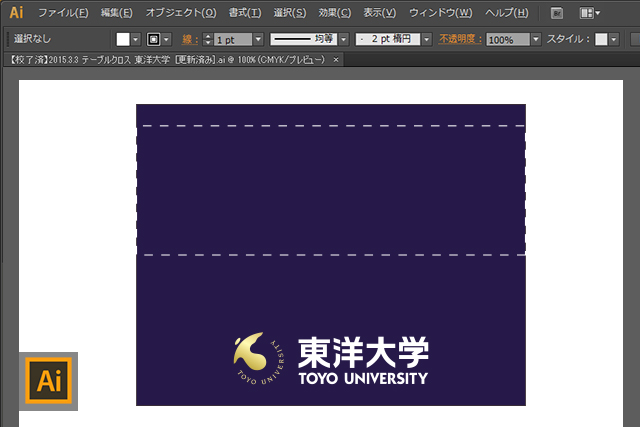
Task: Open the 2 pt 楕円 brush dropdown
Action: point(427,39)
